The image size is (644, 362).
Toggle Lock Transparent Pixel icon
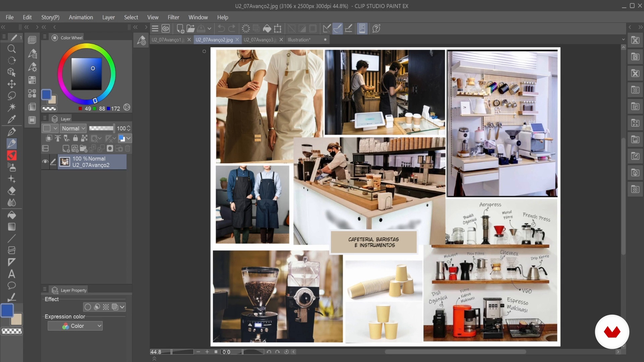click(x=84, y=138)
